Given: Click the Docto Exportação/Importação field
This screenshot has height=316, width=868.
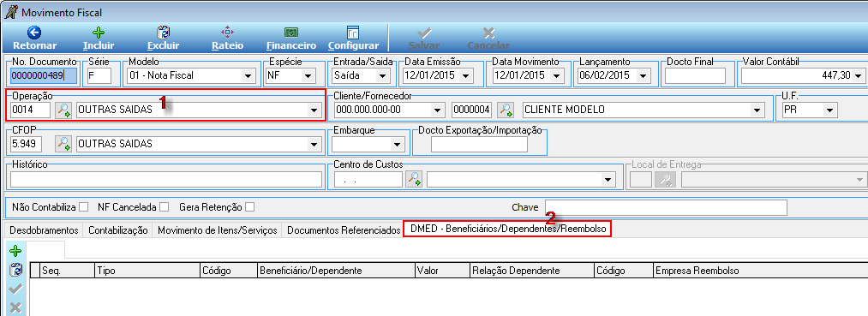Looking at the screenshot, I should pyautogui.click(x=479, y=145).
